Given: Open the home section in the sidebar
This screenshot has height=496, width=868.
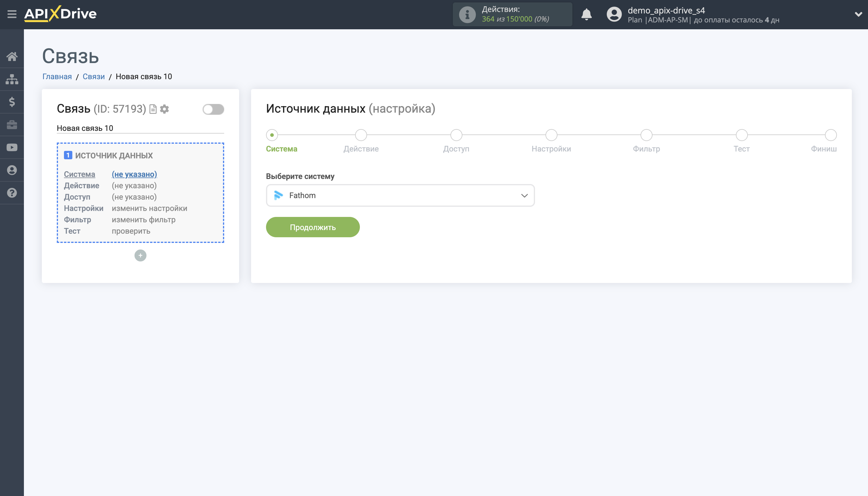Looking at the screenshot, I should [x=12, y=56].
